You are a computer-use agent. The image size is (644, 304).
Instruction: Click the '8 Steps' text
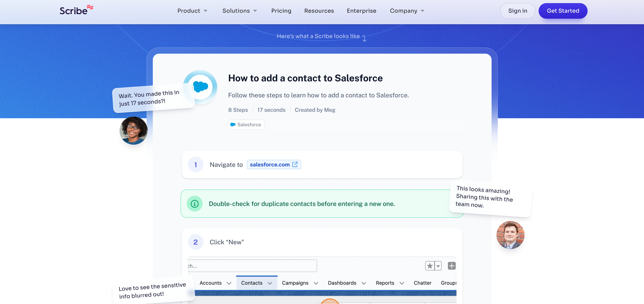tap(238, 110)
